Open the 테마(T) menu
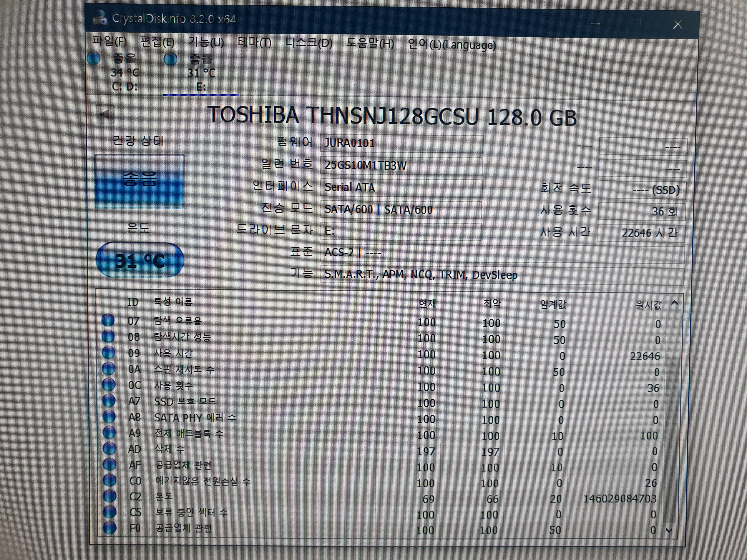The width and height of the screenshot is (747, 560). 255,43
